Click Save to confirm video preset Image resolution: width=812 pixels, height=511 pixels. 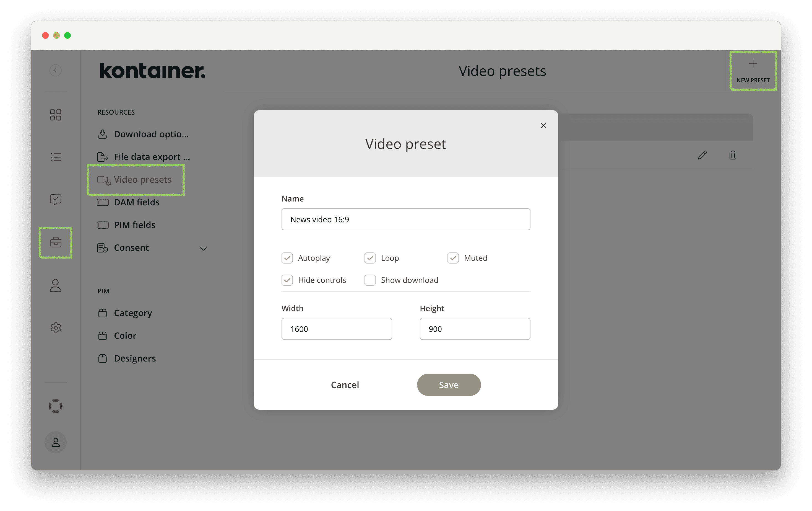[x=448, y=384]
